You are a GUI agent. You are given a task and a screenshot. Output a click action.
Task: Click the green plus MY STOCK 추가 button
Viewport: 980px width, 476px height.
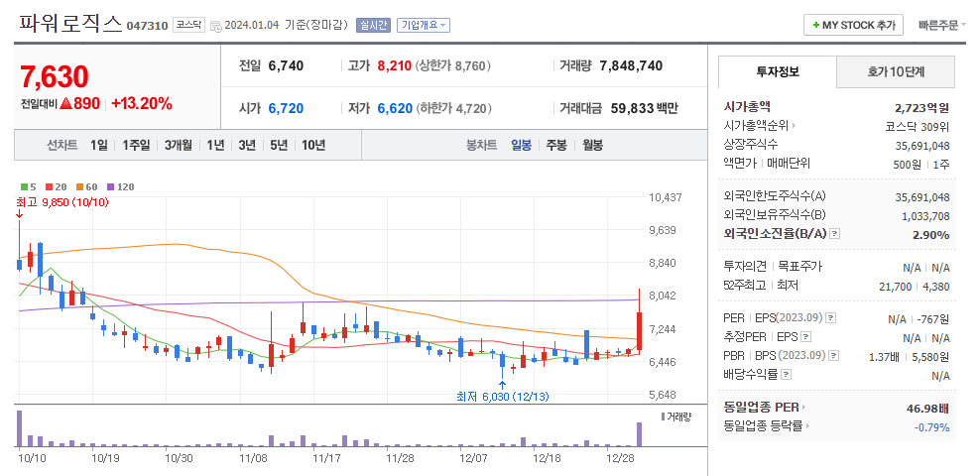coord(853,25)
